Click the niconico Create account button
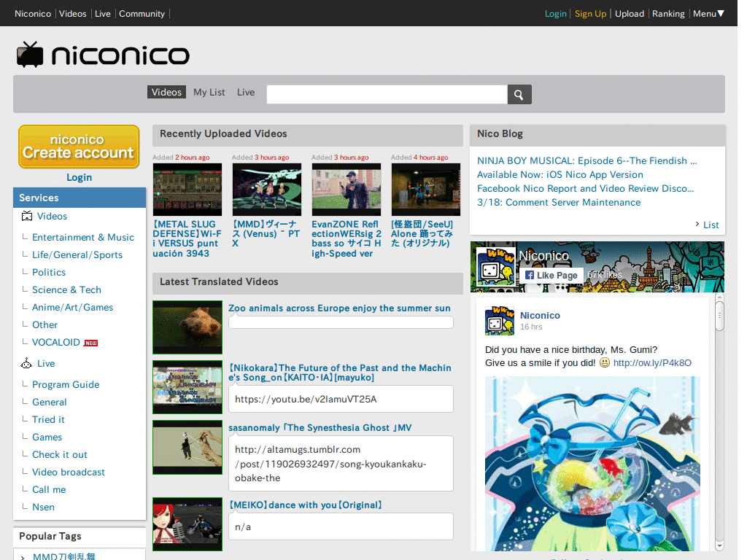Viewport: 747px width, 560px height. pyautogui.click(x=79, y=147)
